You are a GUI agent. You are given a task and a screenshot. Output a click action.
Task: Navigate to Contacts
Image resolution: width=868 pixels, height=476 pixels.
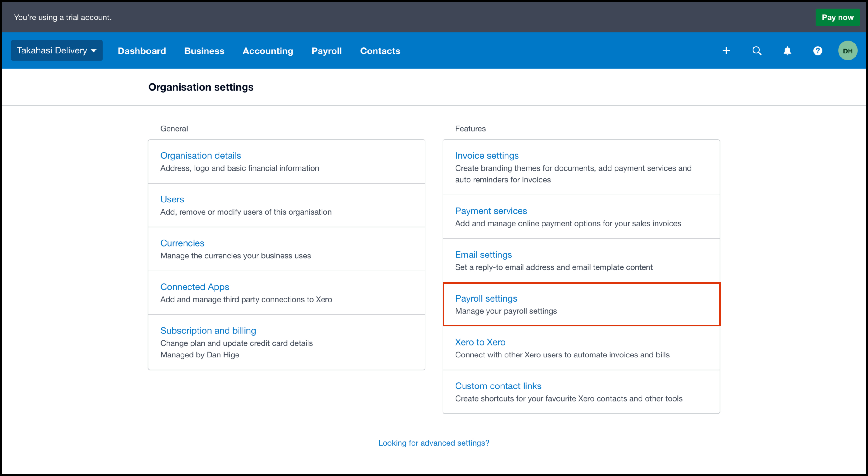[x=380, y=51]
